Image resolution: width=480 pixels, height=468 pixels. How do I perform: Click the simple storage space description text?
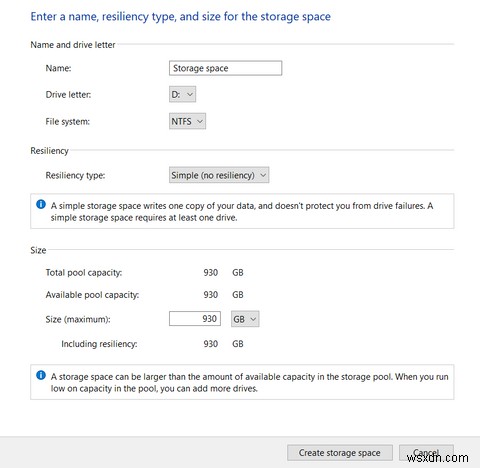[x=242, y=212]
